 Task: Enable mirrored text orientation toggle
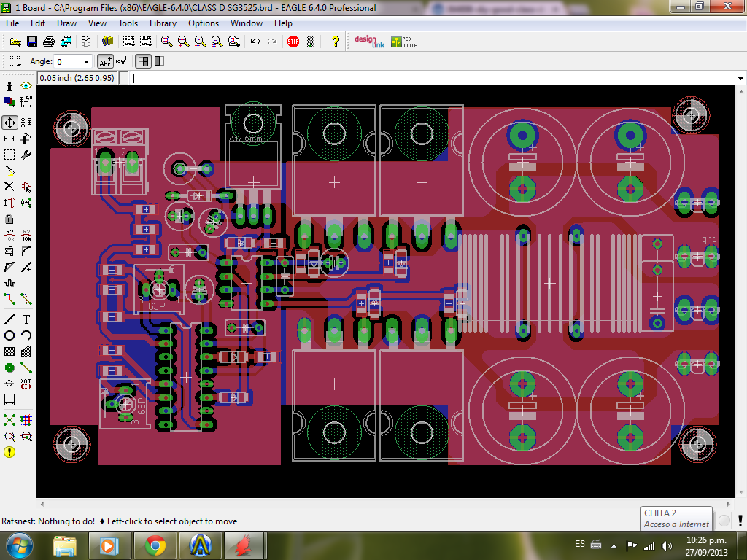pyautogui.click(x=122, y=61)
